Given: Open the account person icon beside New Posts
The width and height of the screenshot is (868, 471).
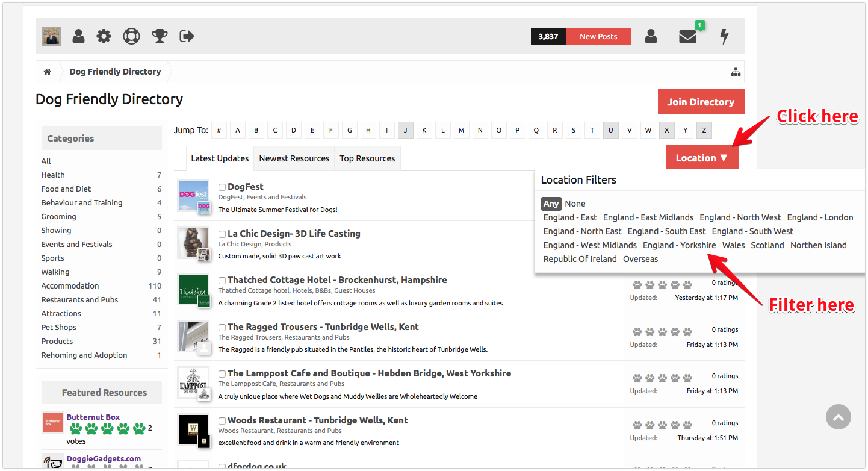Looking at the screenshot, I should [x=651, y=36].
